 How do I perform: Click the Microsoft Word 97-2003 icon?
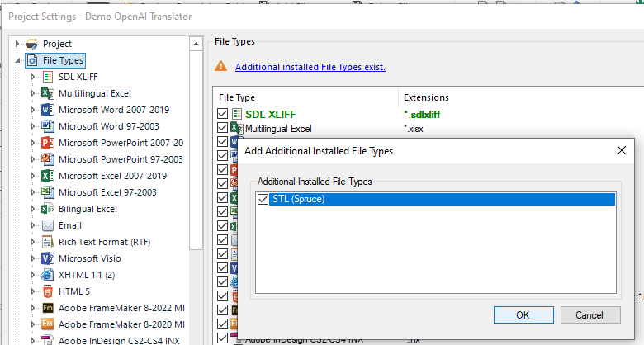pyautogui.click(x=48, y=126)
